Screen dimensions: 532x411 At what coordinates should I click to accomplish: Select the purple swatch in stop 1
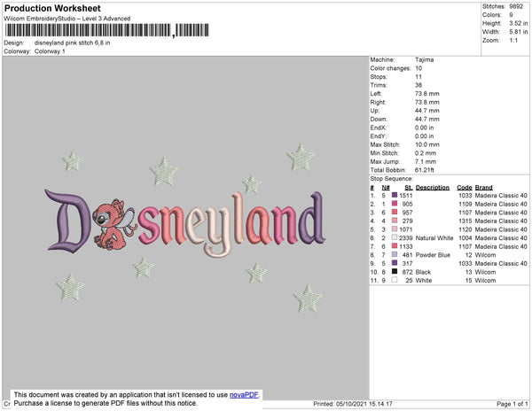[x=395, y=195]
